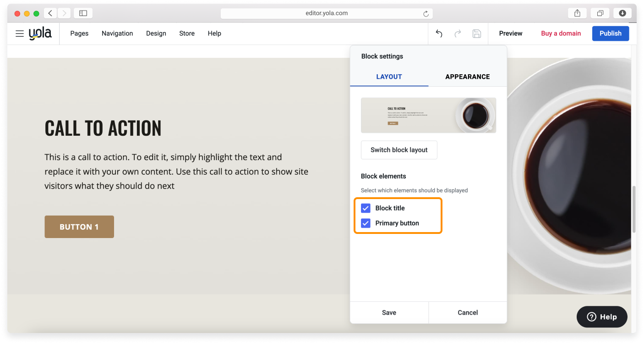
Task: Click the Yola logo
Action: coord(40,33)
